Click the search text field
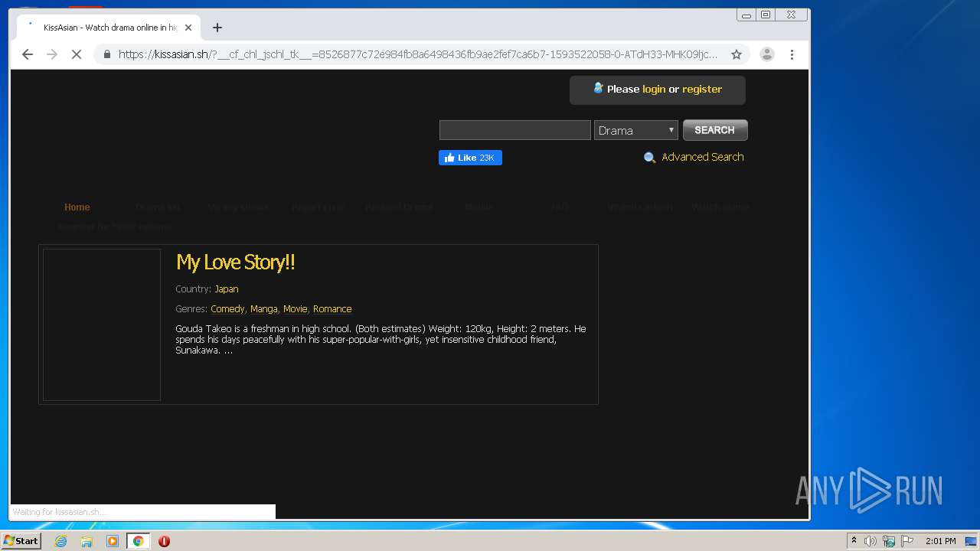This screenshot has width=980, height=551. coord(515,130)
